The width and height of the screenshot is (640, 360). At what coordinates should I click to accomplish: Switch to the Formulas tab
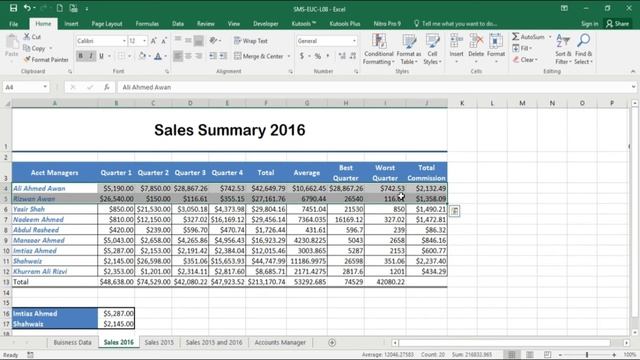[x=147, y=24]
